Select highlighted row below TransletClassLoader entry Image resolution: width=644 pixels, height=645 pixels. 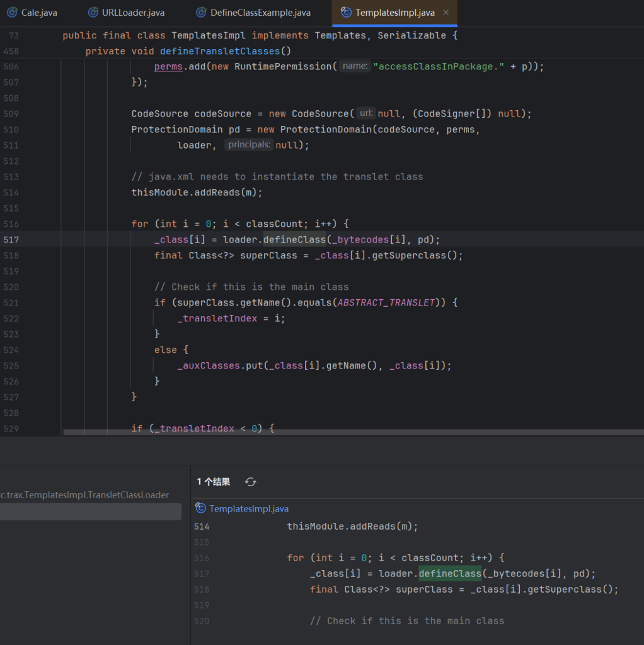[x=90, y=511]
